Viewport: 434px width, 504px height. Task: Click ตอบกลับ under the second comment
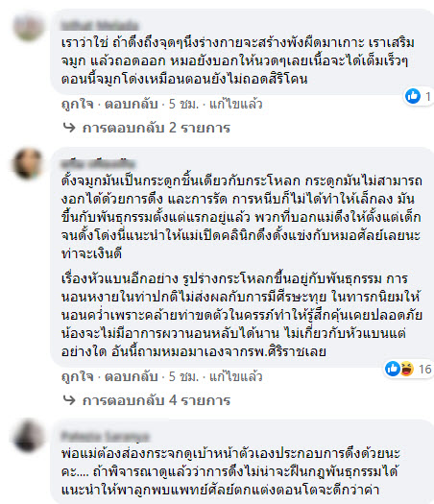pyautogui.click(x=132, y=376)
